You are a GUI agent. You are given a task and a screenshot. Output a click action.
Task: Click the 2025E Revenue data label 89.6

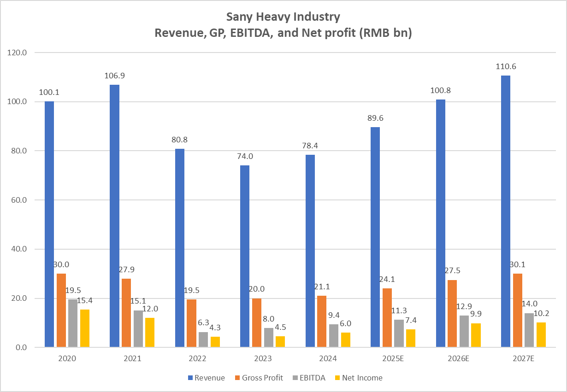(x=375, y=118)
